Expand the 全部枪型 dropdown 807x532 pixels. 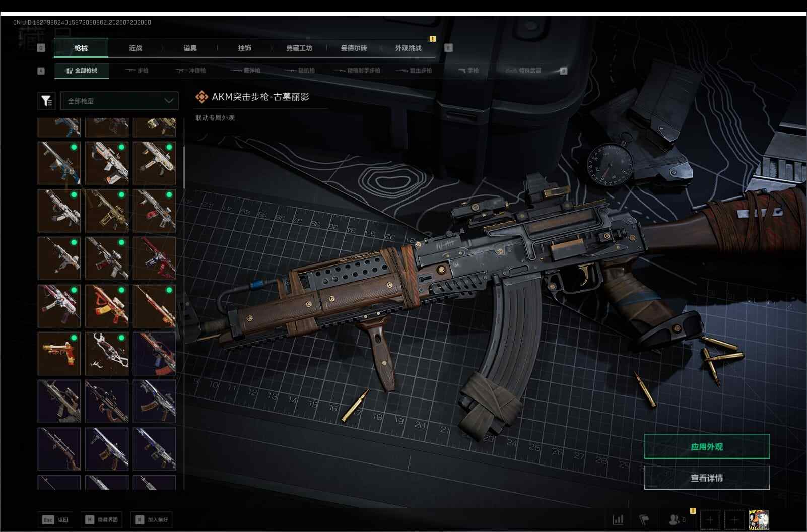point(119,101)
